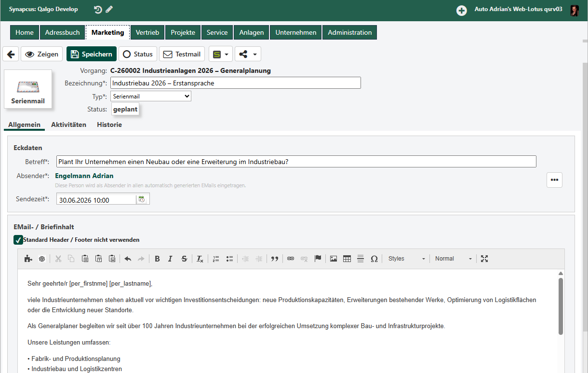
Task: Click the Betreff input field
Action: pos(296,162)
